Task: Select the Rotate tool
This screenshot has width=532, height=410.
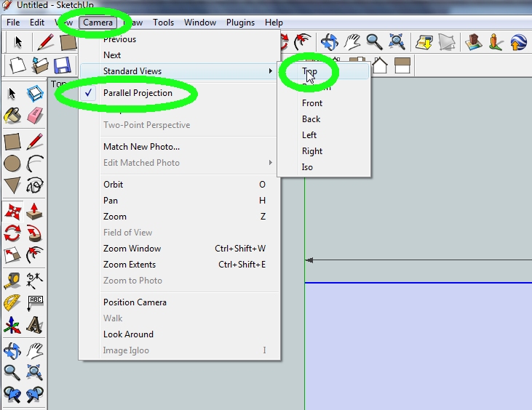Action: tap(12, 233)
